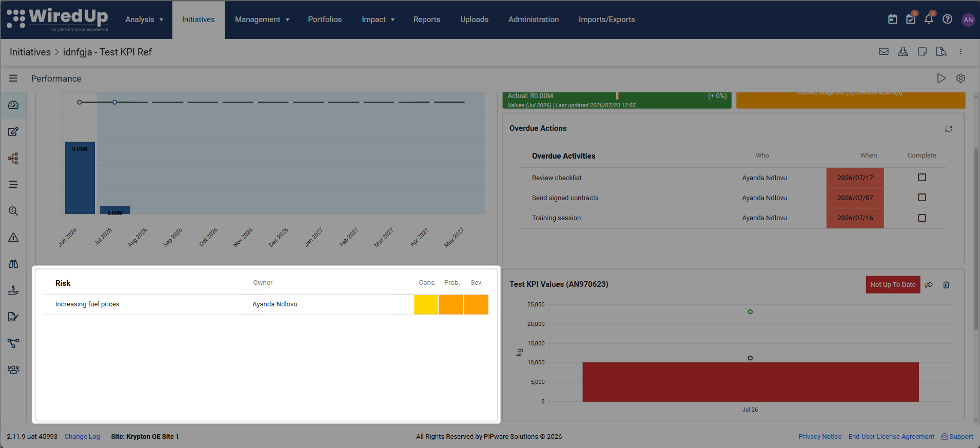The image size is (980, 448).
Task: Click the right-side vertical scrollbar
Action: point(976,239)
